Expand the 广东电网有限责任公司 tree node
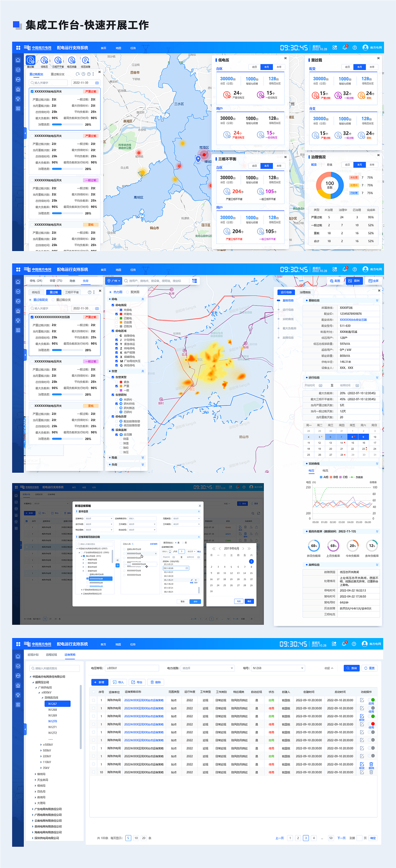 (33, 809)
